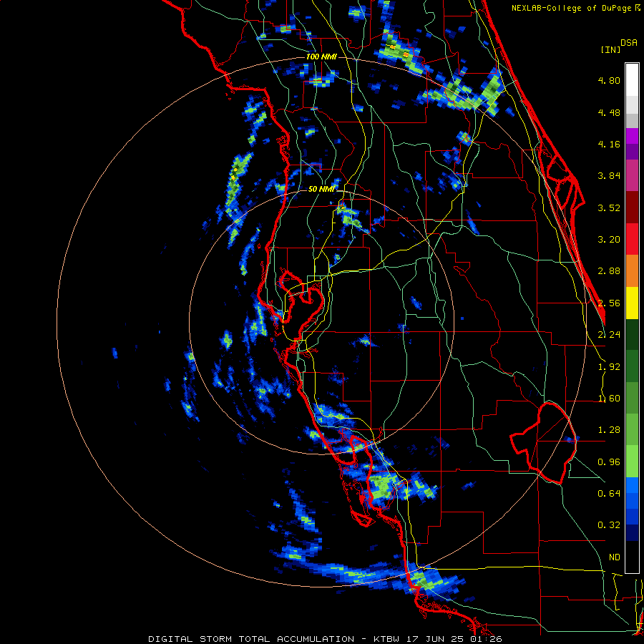Pick the bright red swatch beside 3.20
Viewport: 644px width, 644px height.
632,239
